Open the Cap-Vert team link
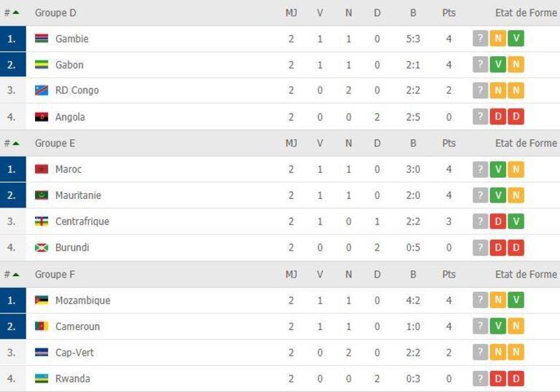 tap(74, 353)
